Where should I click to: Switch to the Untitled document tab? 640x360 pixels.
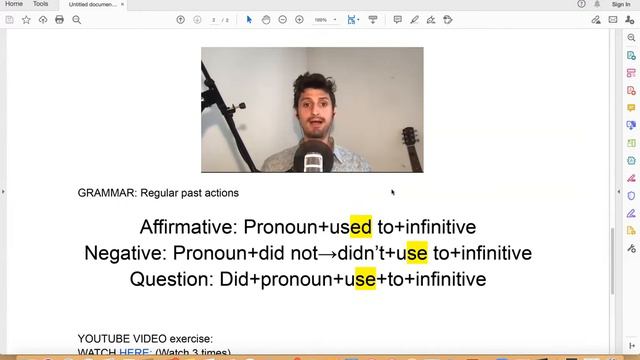point(92,4)
